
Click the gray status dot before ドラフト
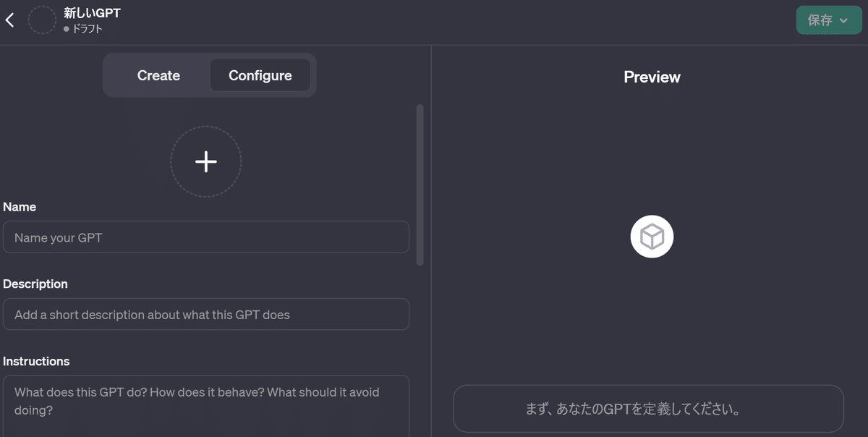pyautogui.click(x=67, y=30)
